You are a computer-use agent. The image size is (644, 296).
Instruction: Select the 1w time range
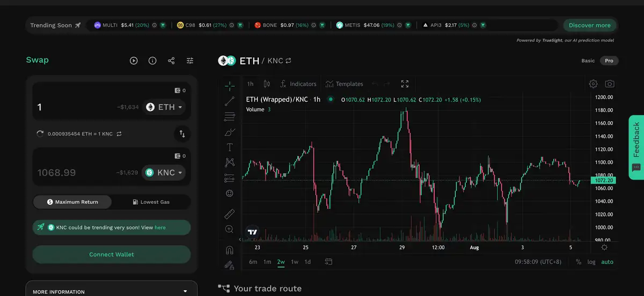coord(295,262)
